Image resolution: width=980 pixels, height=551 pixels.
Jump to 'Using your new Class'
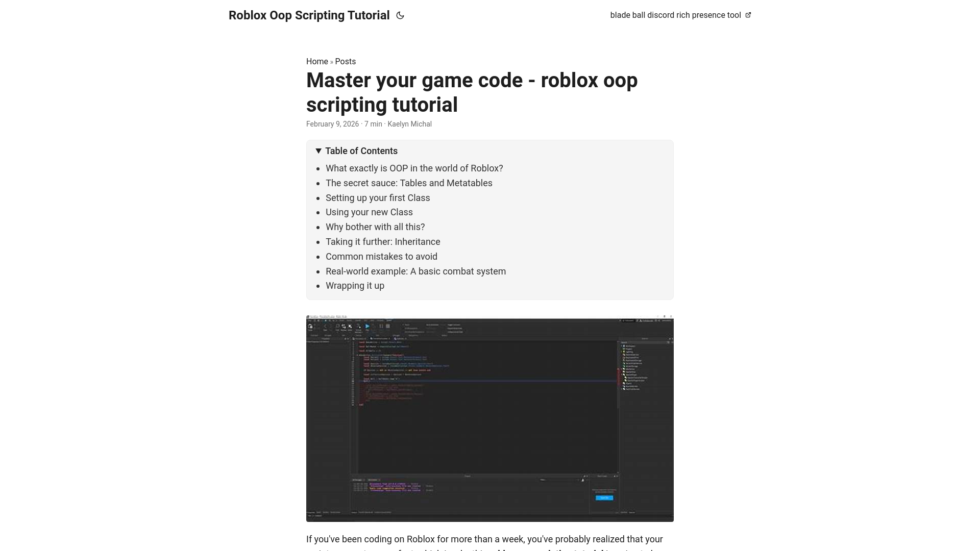pos(369,212)
